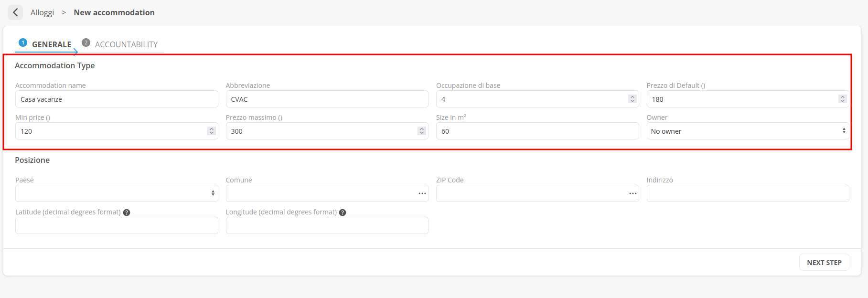Click the Accommodation name field

[117, 99]
